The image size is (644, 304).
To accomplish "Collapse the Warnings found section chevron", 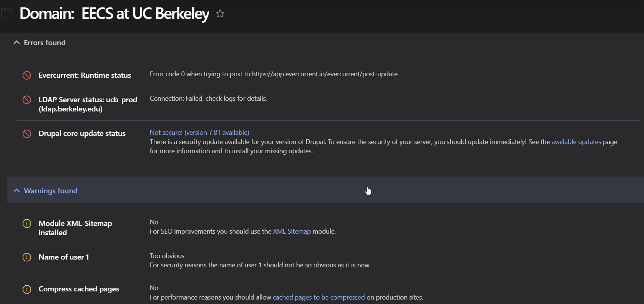I will click(17, 190).
